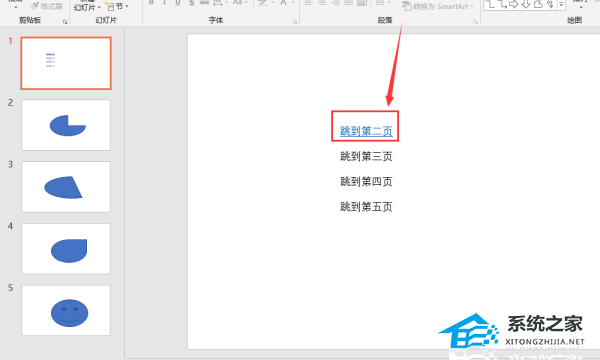Viewport: 600px width, 360px height.
Task: Expand the shapes gallery More button
Action: 561,5
